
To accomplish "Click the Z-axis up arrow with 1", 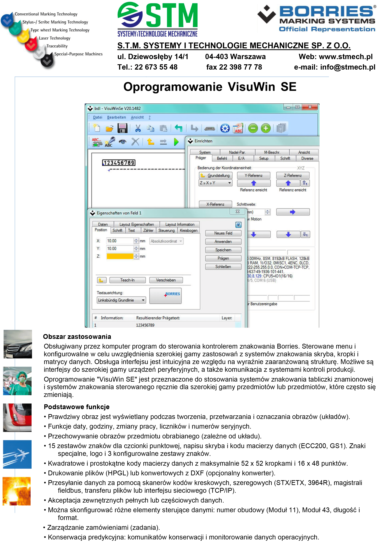I will 305,183.
